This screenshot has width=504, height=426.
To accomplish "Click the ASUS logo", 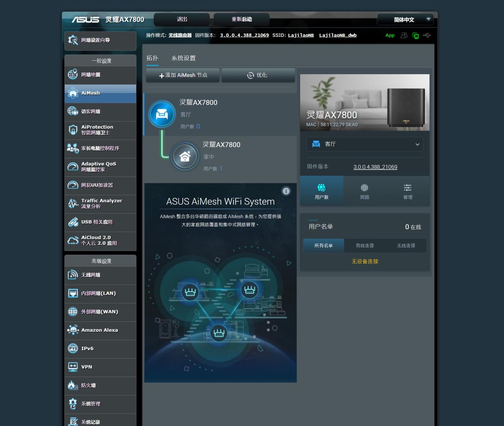I will coord(85,19).
